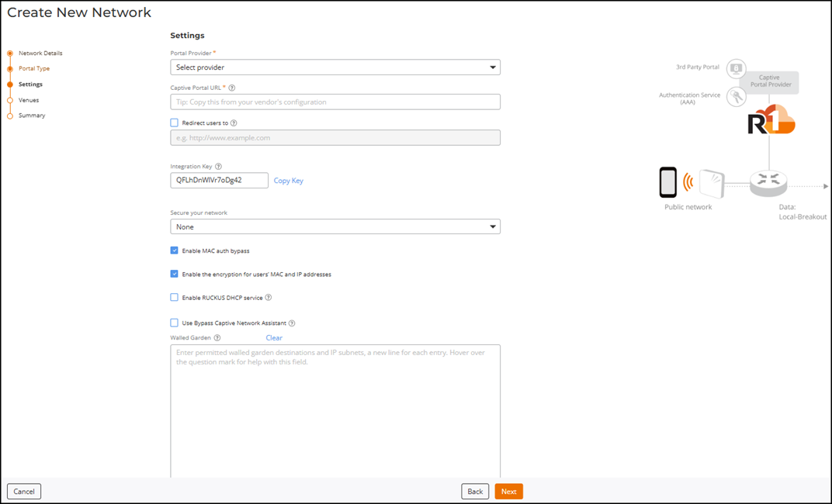
Task: Click the Captive Portal URL input field
Action: click(x=335, y=102)
